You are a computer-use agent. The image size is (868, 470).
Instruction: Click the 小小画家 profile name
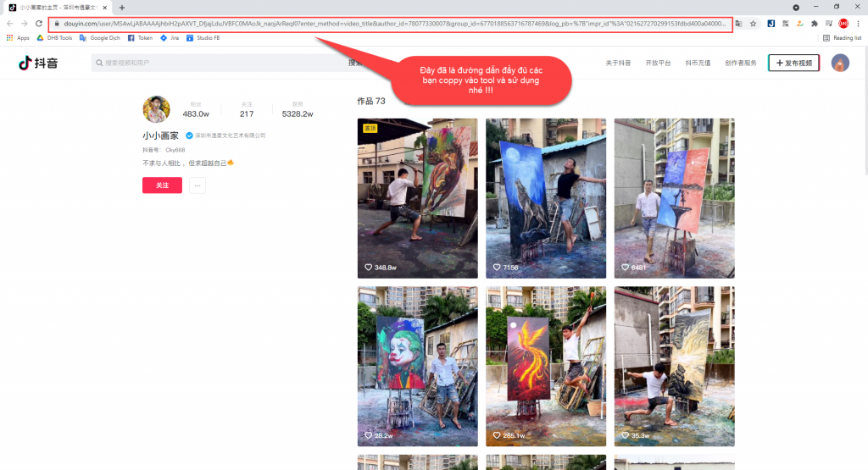pos(160,135)
